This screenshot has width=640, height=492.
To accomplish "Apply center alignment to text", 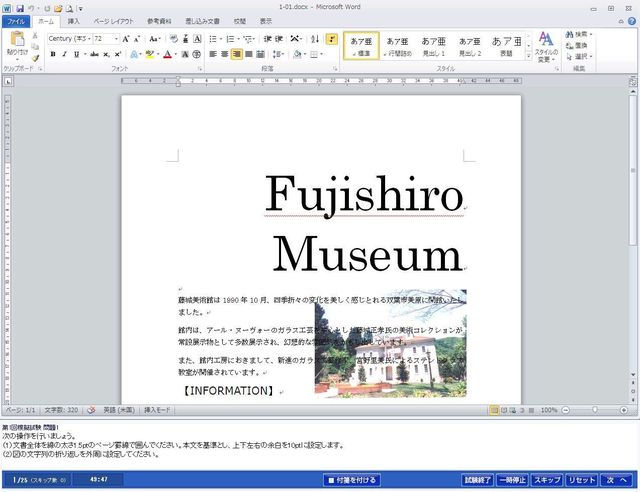I will point(226,54).
